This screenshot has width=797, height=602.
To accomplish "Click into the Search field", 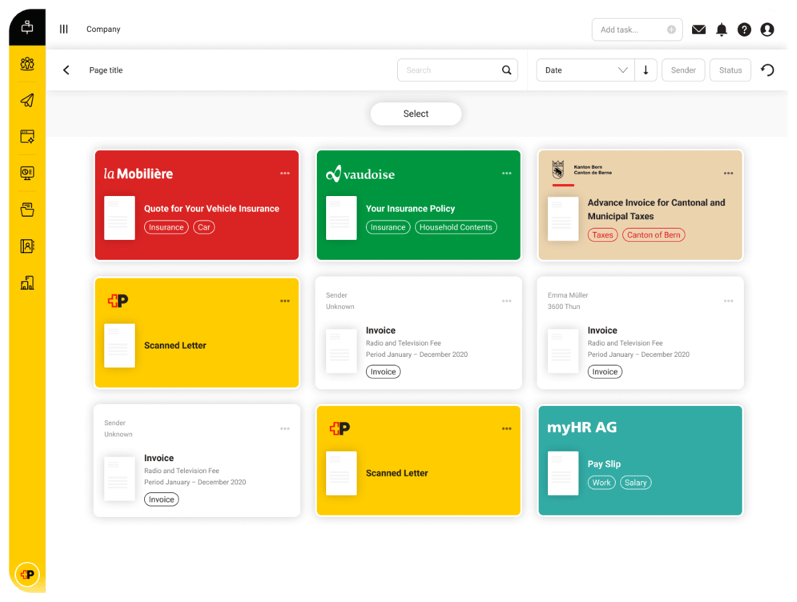I will [448, 70].
